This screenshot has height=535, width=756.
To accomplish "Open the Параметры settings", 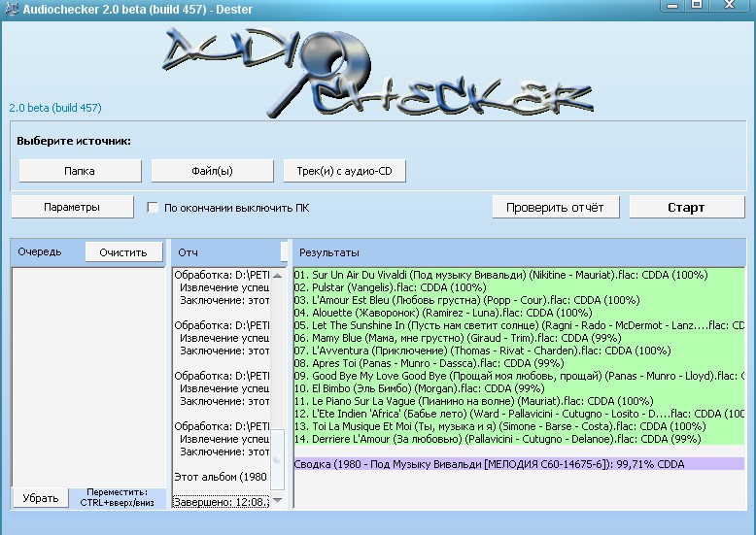I will click(72, 207).
